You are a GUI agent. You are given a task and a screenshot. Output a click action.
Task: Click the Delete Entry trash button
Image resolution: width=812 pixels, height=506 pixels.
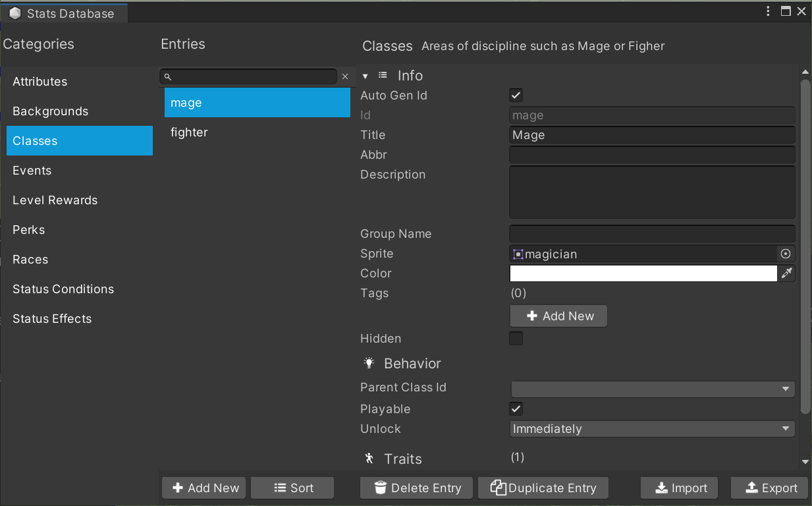point(418,488)
